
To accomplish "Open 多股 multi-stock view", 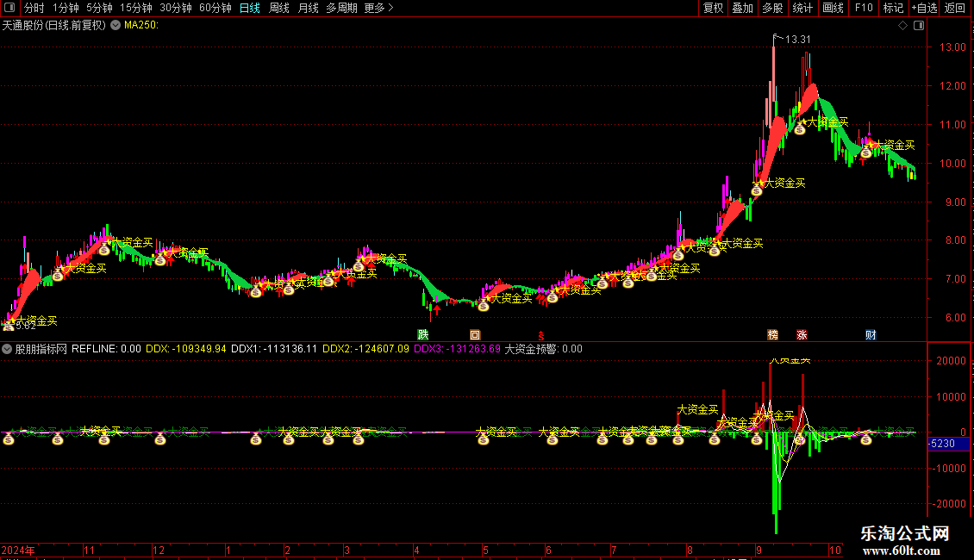I will pyautogui.click(x=772, y=8).
